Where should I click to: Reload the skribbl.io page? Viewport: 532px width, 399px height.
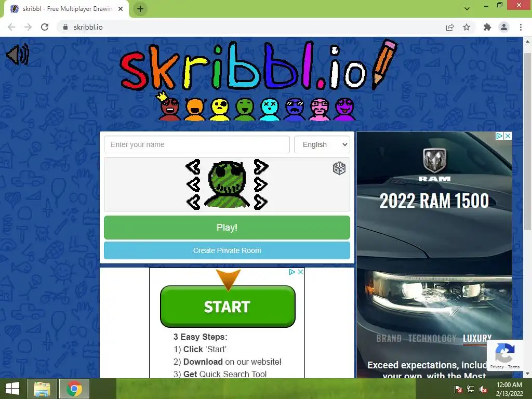click(45, 27)
